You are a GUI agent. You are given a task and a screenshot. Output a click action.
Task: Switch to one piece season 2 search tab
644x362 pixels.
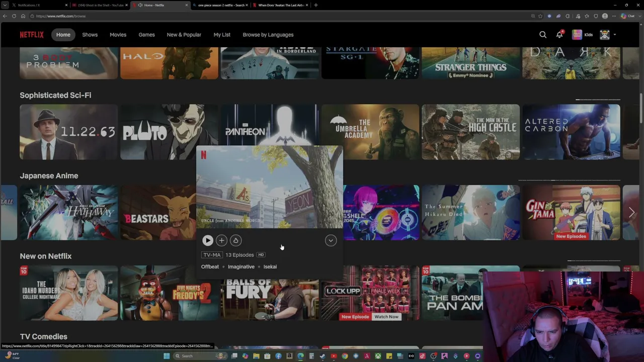pos(220,5)
